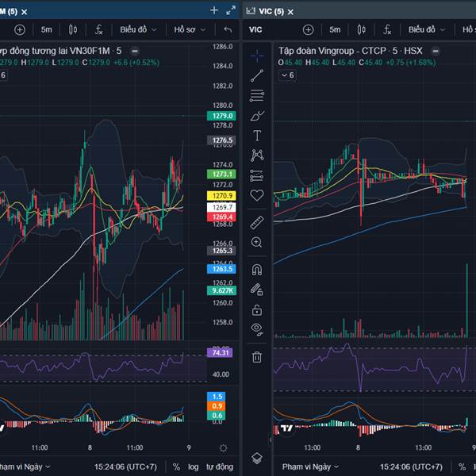This screenshot has height=476, width=476.
Task: Toggle log scale in VN30F1M chart
Action: coord(193,466)
